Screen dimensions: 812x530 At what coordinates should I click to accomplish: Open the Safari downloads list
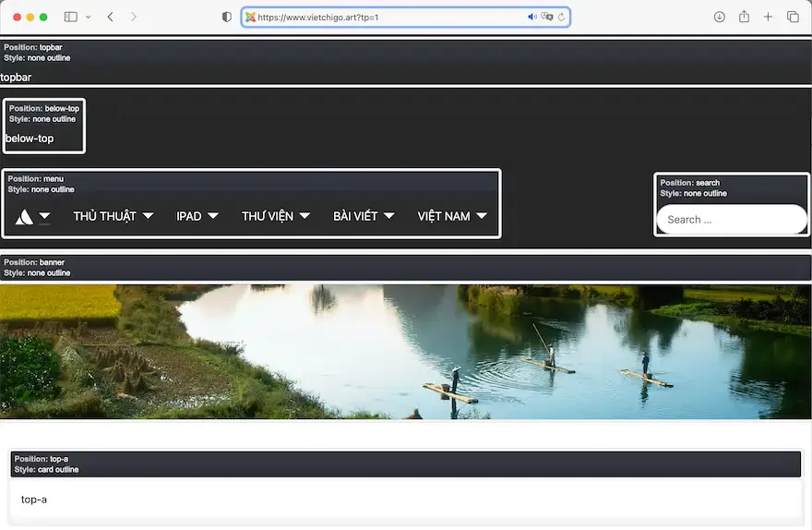720,17
